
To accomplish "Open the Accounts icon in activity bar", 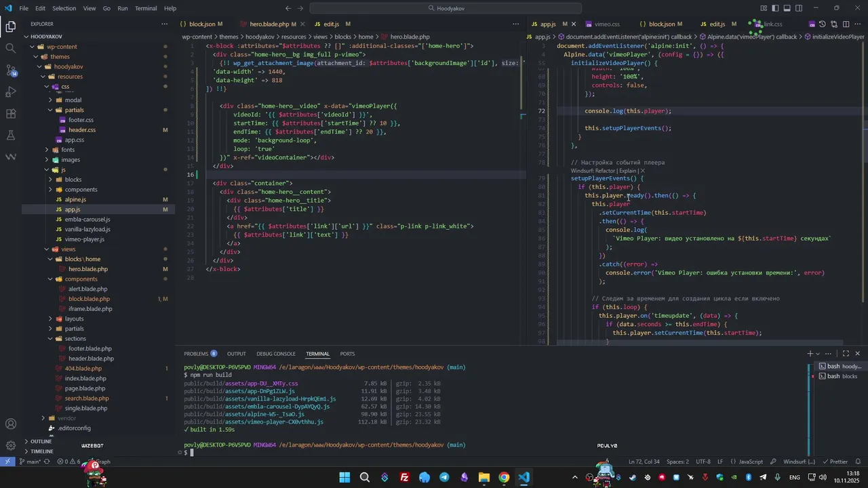I will (10, 424).
